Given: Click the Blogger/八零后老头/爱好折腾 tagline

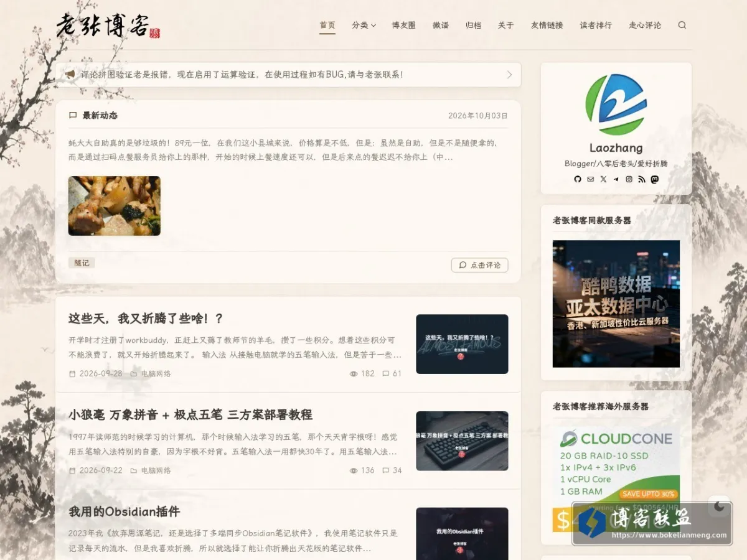Looking at the screenshot, I should tap(616, 164).
